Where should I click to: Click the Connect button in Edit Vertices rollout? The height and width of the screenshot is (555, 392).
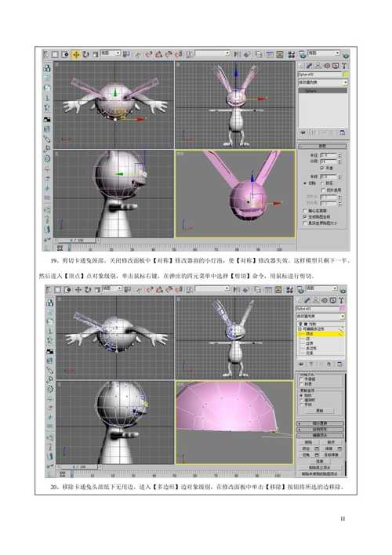(319, 461)
